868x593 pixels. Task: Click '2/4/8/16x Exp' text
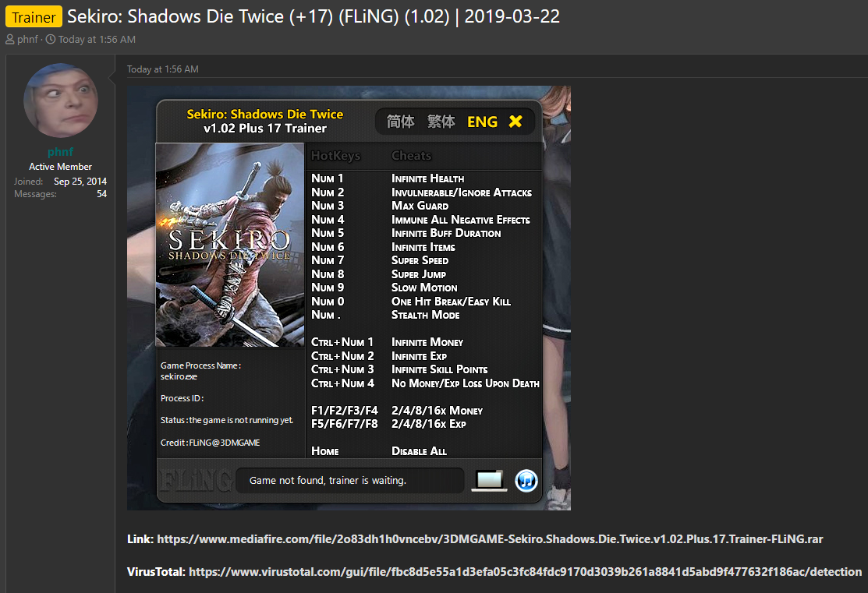[x=428, y=424]
